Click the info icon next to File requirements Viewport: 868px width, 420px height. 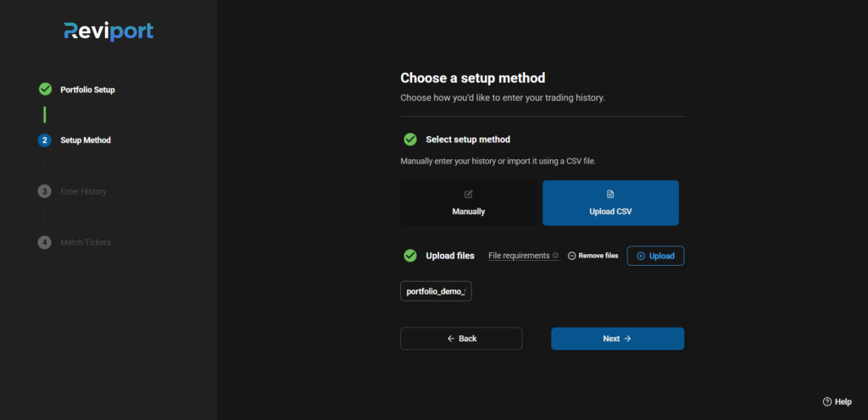[555, 256]
